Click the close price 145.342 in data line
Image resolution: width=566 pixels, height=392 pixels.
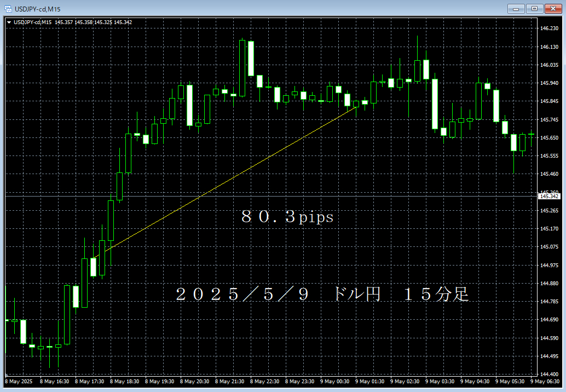coord(124,23)
